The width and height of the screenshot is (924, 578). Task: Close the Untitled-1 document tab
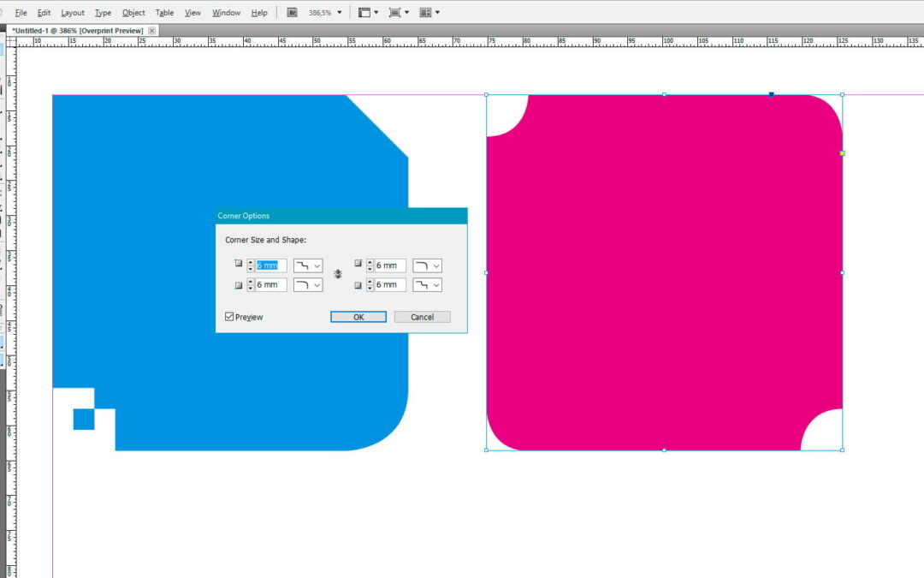click(151, 31)
